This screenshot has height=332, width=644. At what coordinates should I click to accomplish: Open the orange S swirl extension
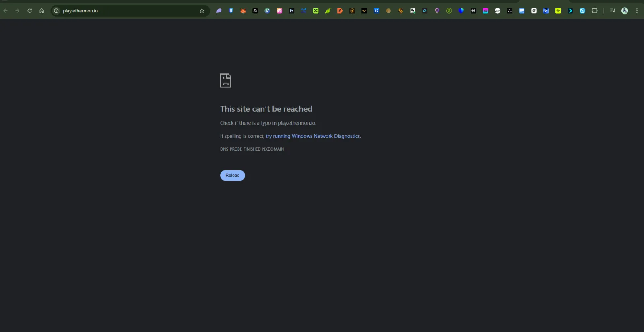pos(400,11)
